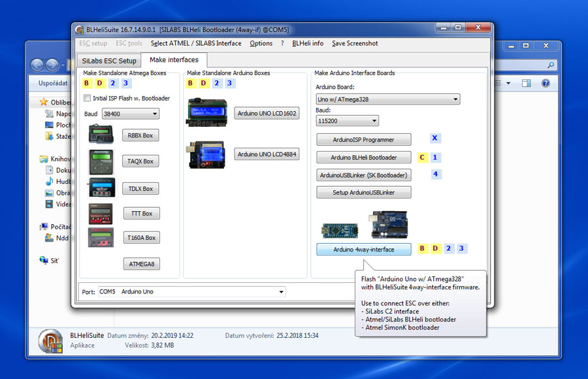Open the Arduino Board dropdown
This screenshot has width=588, height=379.
click(x=387, y=99)
